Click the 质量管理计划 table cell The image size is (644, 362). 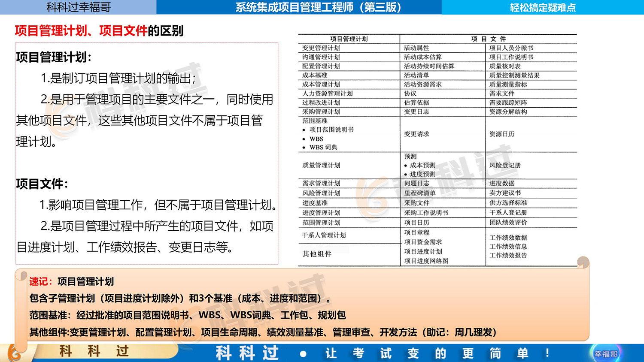point(321,165)
